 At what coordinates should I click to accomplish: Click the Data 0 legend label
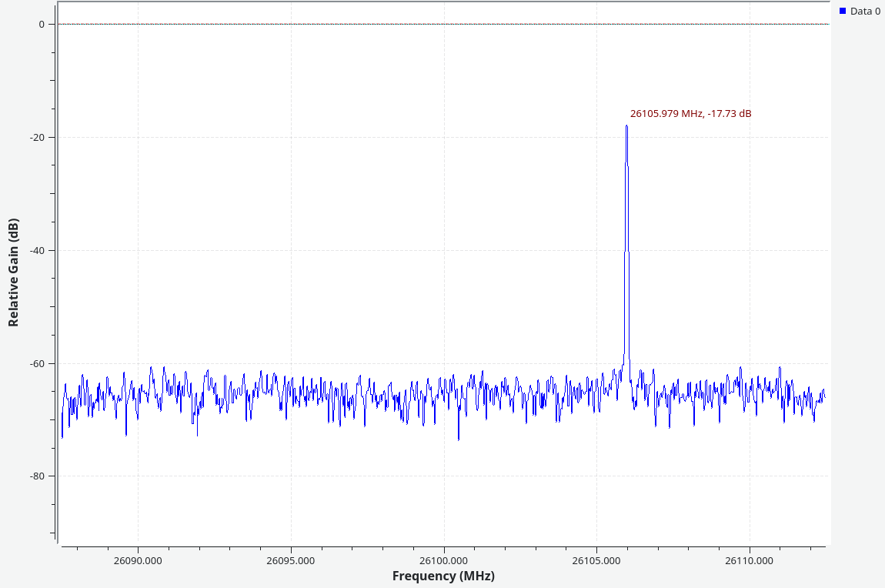[865, 11]
